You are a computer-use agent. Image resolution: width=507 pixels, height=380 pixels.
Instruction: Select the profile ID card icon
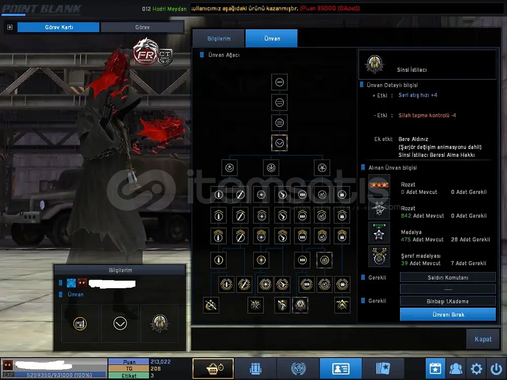[x=340, y=368]
